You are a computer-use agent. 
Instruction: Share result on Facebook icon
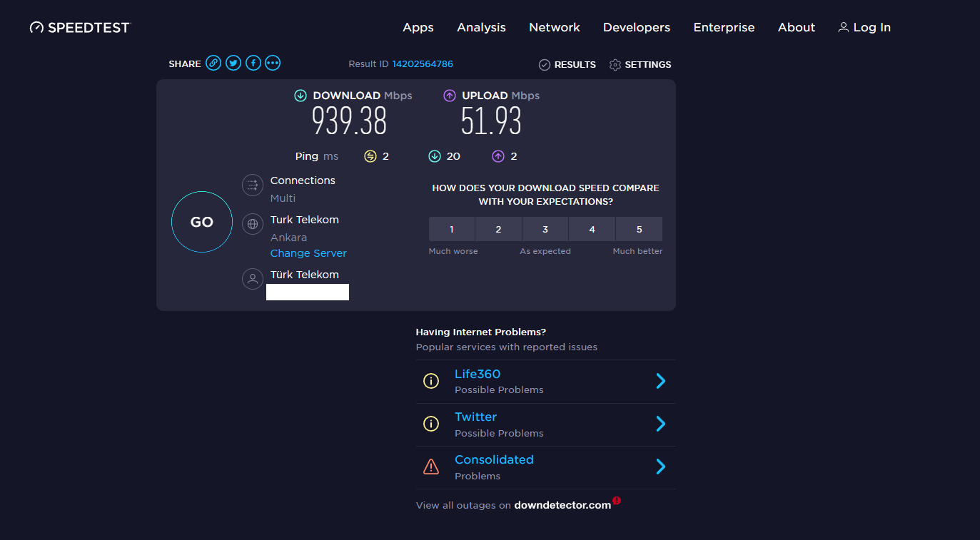coord(253,63)
